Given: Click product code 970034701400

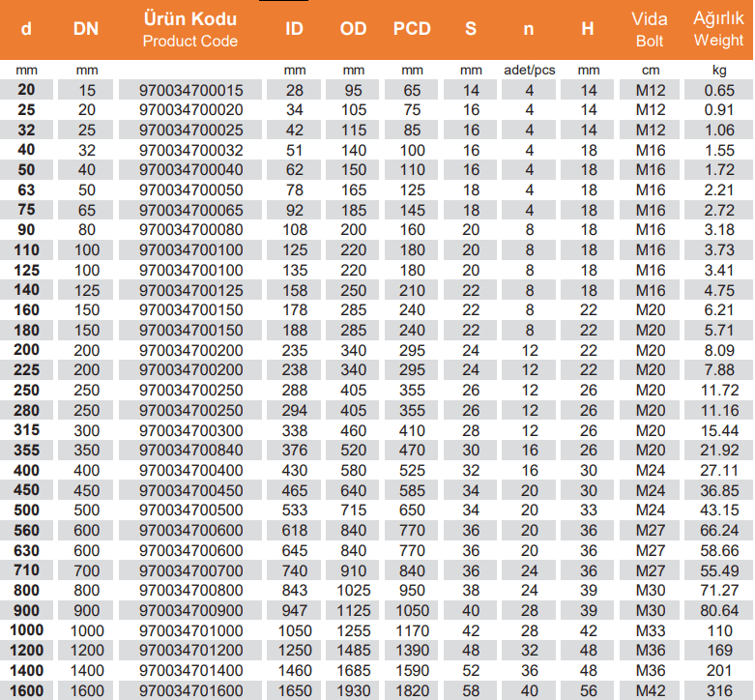Looking at the screenshot, I should [x=190, y=670].
